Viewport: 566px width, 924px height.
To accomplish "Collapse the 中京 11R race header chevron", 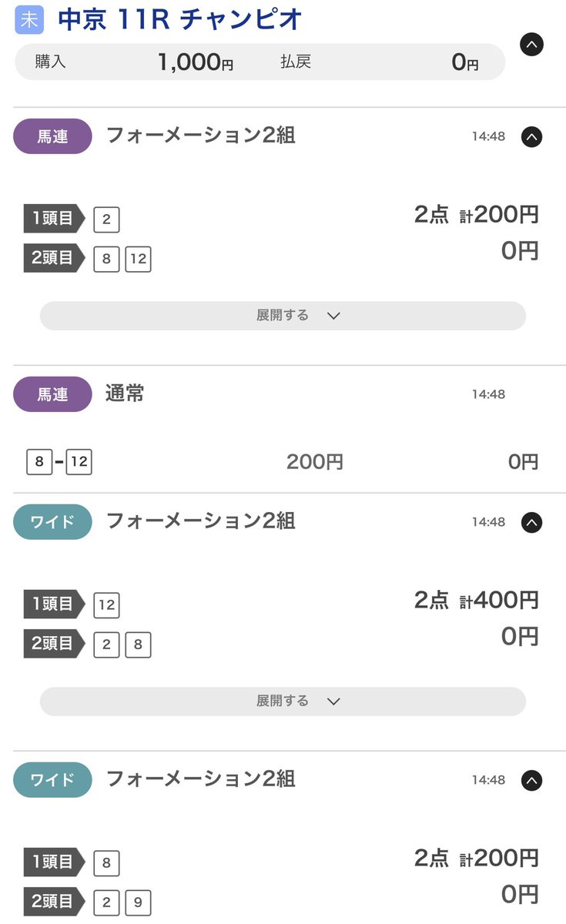I will [x=531, y=44].
